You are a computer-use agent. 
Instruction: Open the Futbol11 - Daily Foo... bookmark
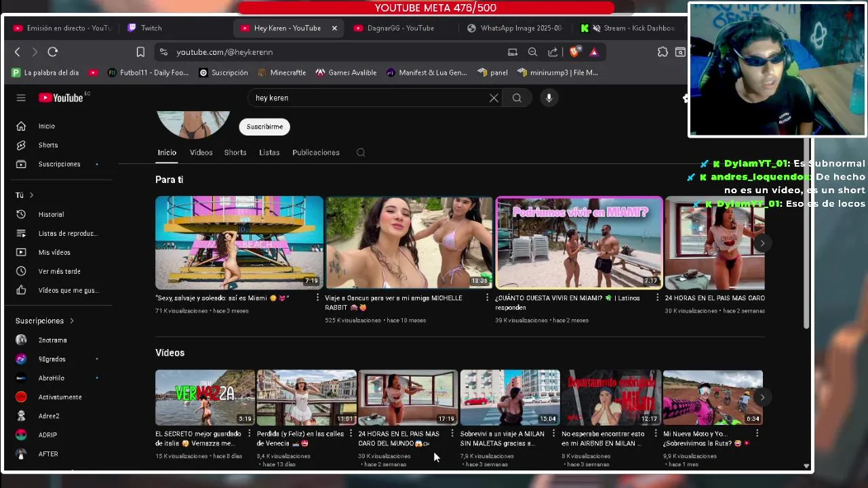pos(149,73)
